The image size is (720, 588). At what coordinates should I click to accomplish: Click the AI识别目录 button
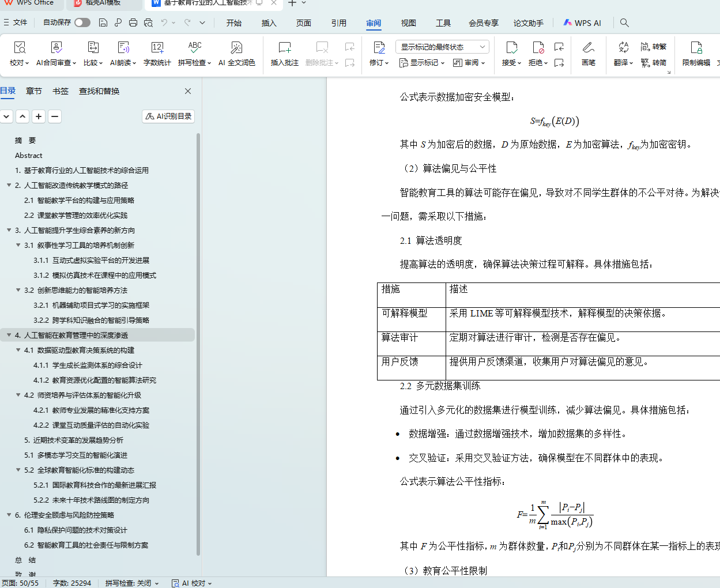click(x=168, y=116)
